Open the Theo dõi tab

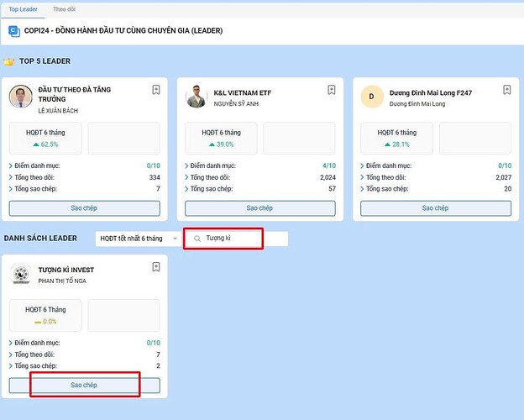(64, 8)
